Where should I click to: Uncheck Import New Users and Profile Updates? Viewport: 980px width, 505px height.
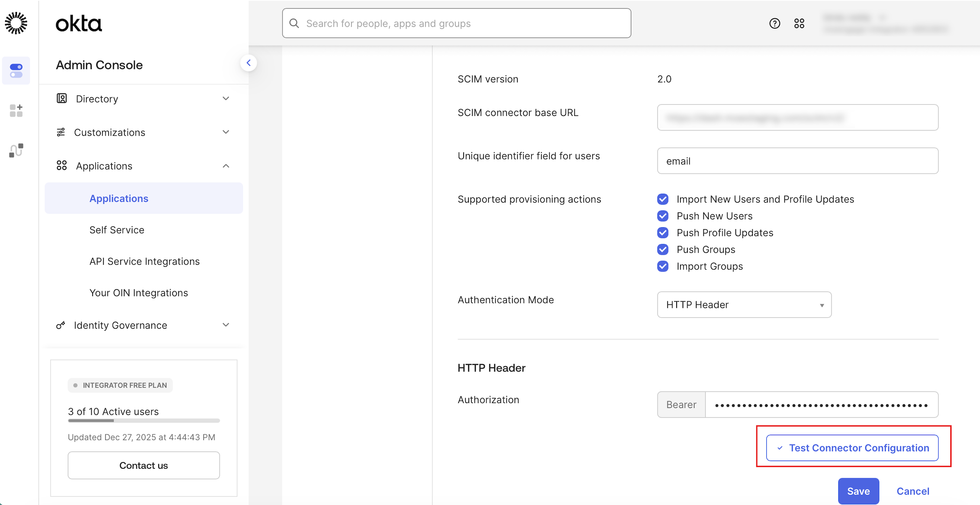click(663, 199)
